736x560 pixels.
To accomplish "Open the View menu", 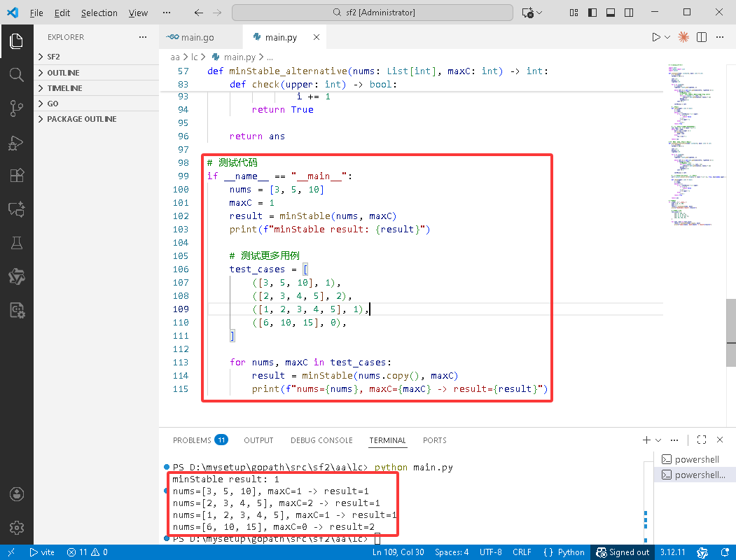I will (138, 13).
